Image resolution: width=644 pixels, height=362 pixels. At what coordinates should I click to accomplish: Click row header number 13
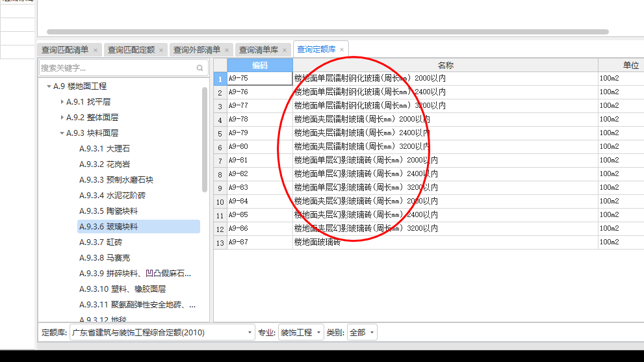[x=220, y=242]
